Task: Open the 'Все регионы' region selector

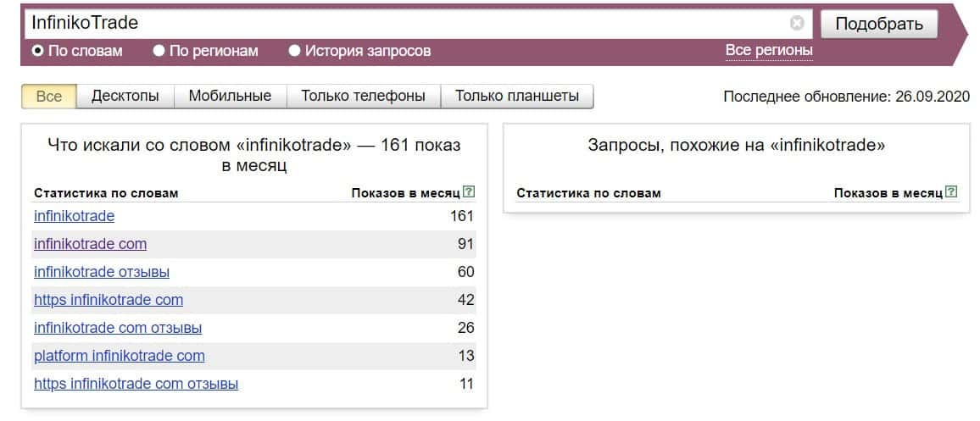Action: [769, 51]
